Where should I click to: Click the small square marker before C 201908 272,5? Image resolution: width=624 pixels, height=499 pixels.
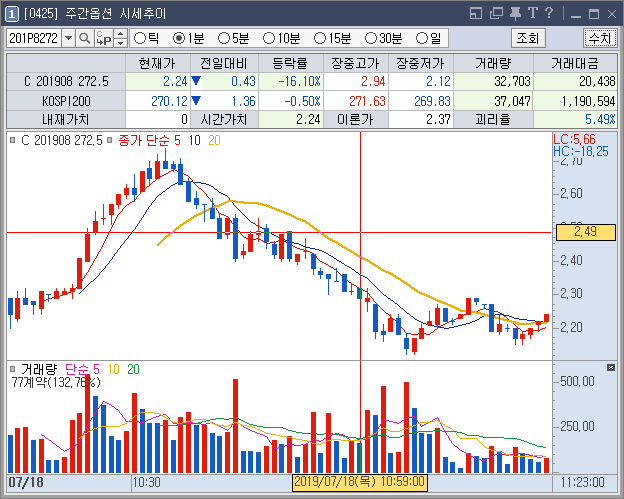[13, 140]
